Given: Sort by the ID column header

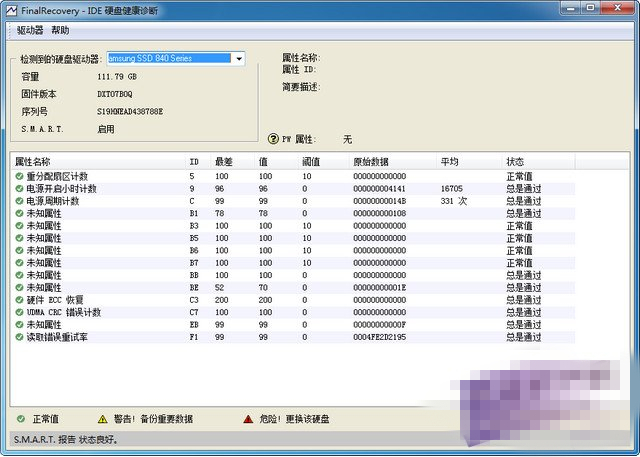Looking at the screenshot, I should [198, 162].
